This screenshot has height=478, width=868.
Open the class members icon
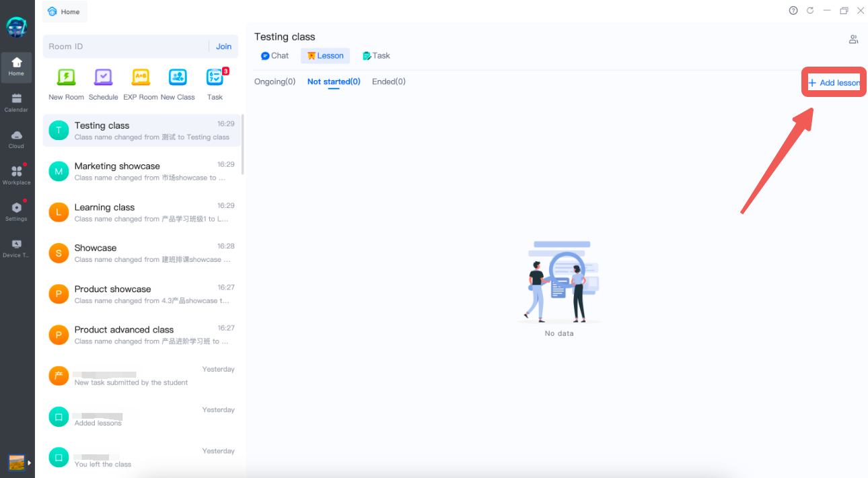[853, 40]
